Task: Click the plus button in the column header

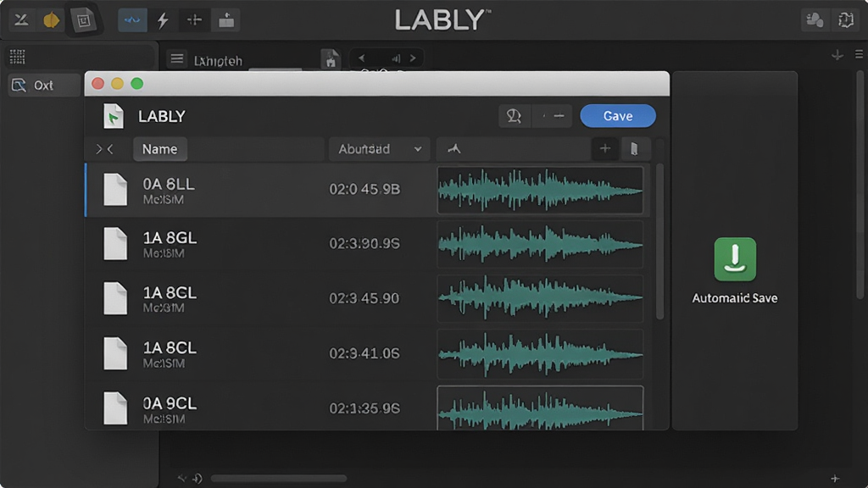Action: click(x=605, y=149)
